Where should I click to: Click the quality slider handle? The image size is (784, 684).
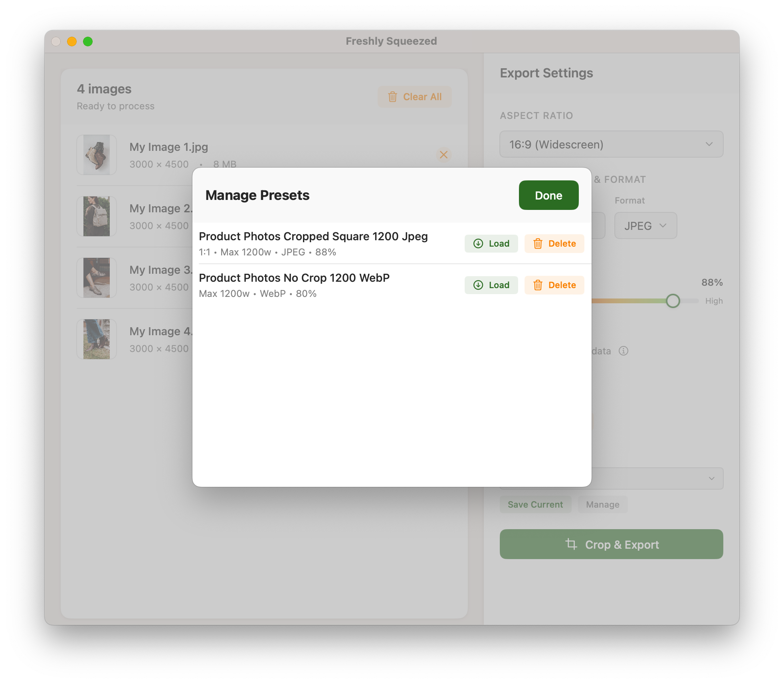pos(673,301)
